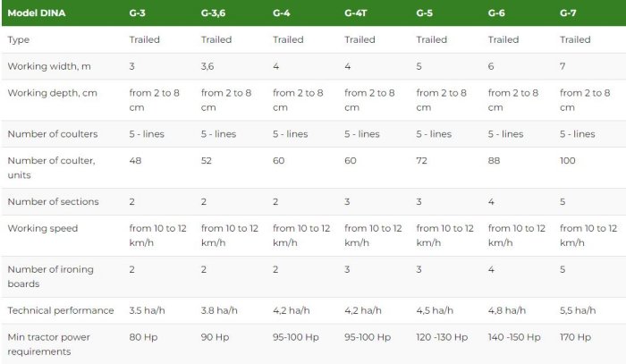Select the 5,5 ha/h performance cell

pyautogui.click(x=578, y=310)
